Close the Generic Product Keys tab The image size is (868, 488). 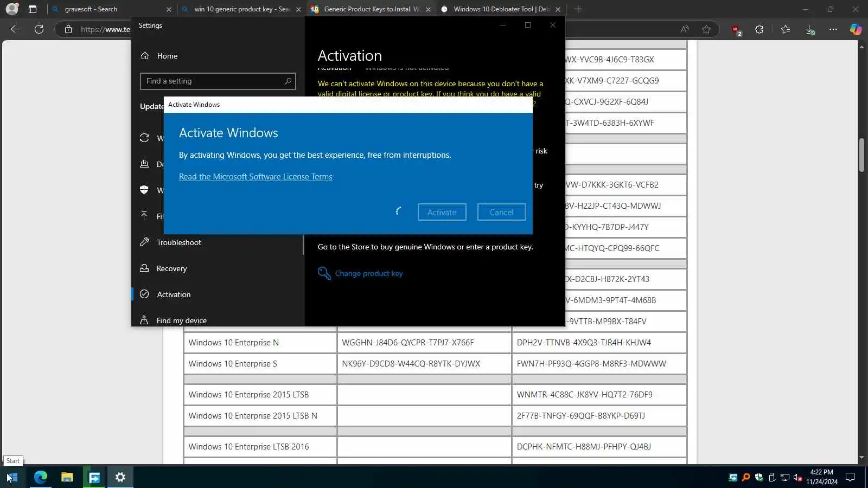428,9
